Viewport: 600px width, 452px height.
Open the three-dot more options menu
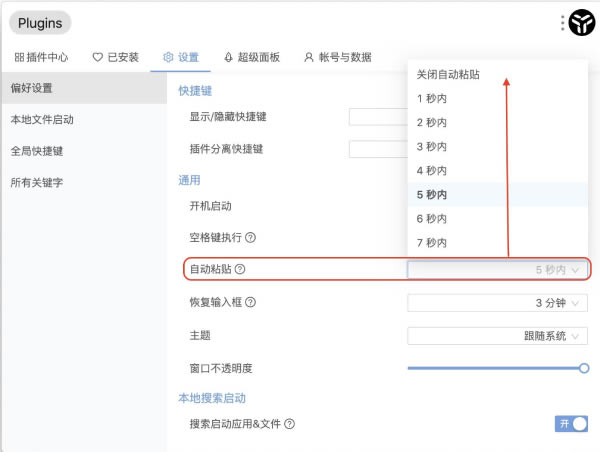[x=563, y=22]
